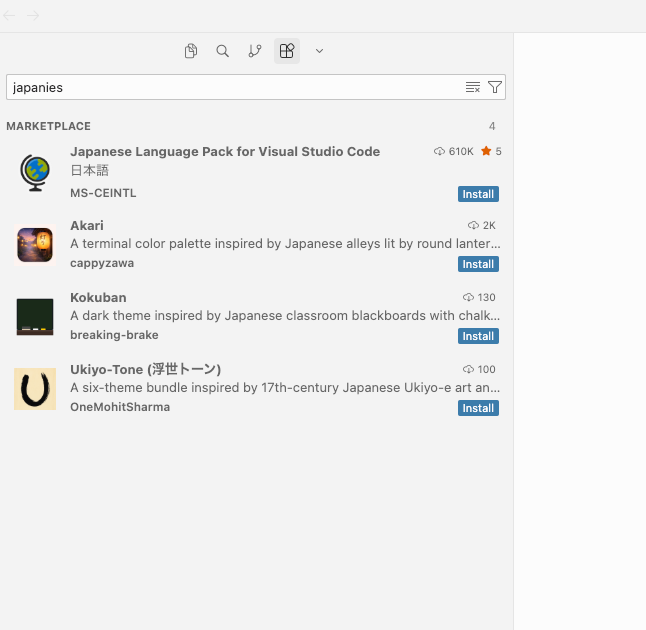
Task: Select the Ukiyo-Tone extension title
Action: (145, 370)
